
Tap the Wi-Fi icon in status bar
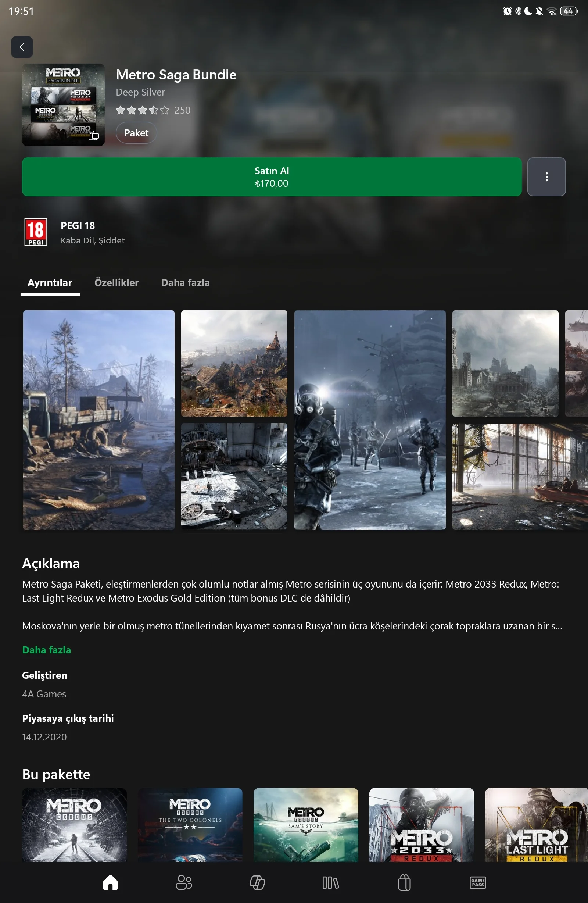pyautogui.click(x=552, y=11)
